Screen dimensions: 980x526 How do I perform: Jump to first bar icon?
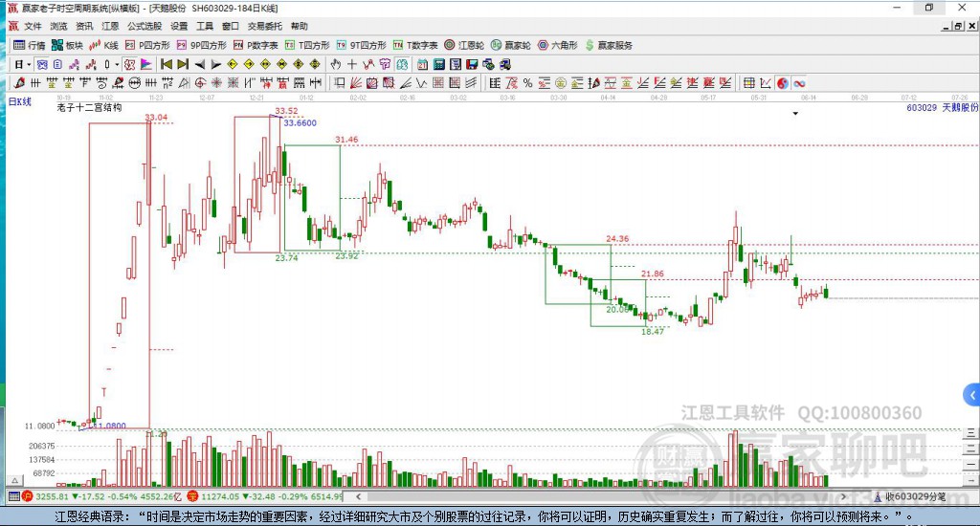(167, 64)
